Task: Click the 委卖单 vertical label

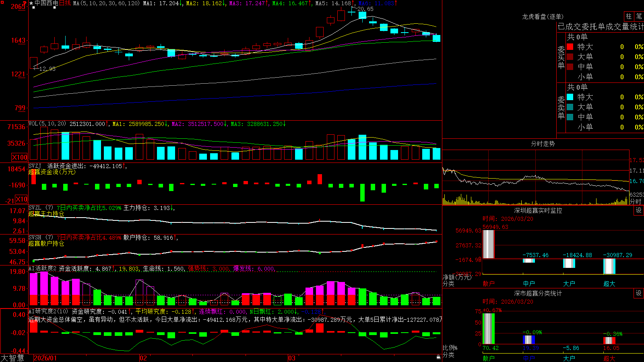Action: coord(561,108)
